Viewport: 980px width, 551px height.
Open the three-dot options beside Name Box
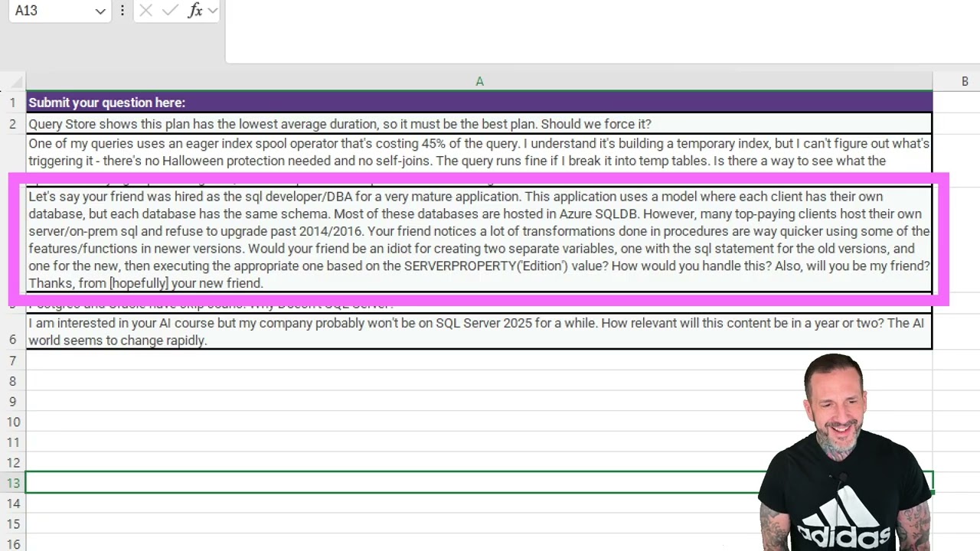tap(122, 11)
